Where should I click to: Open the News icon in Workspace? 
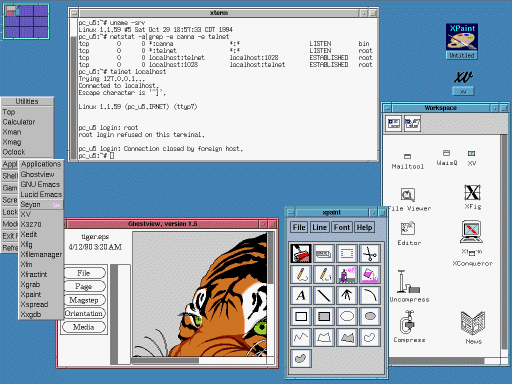pos(473,328)
